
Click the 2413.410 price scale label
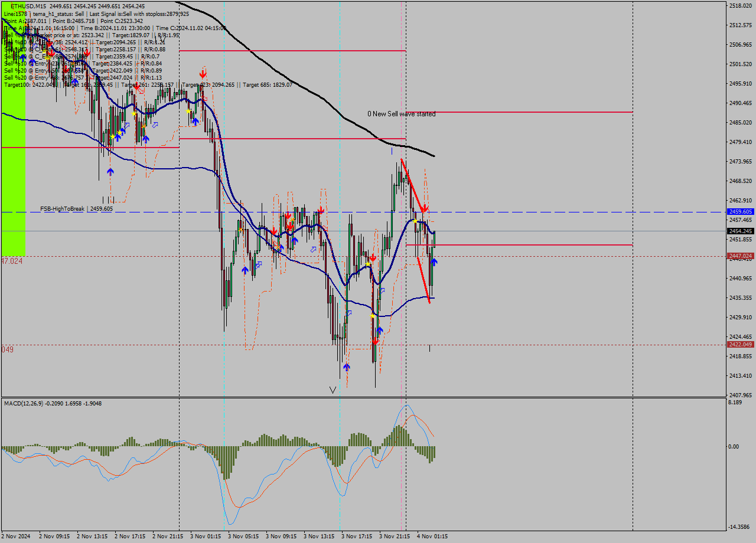point(740,375)
